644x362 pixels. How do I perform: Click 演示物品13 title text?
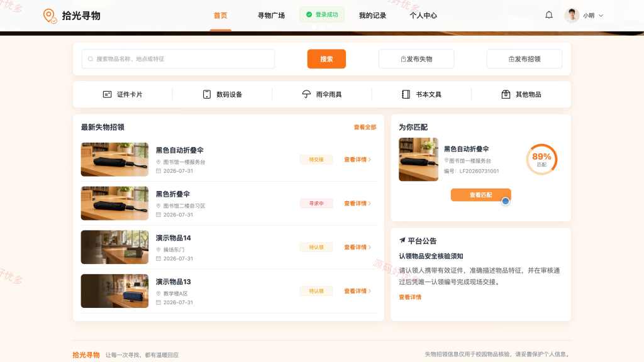tap(174, 282)
